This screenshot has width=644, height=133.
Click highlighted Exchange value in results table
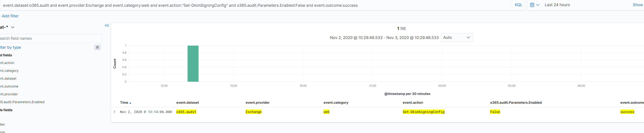[253, 112]
